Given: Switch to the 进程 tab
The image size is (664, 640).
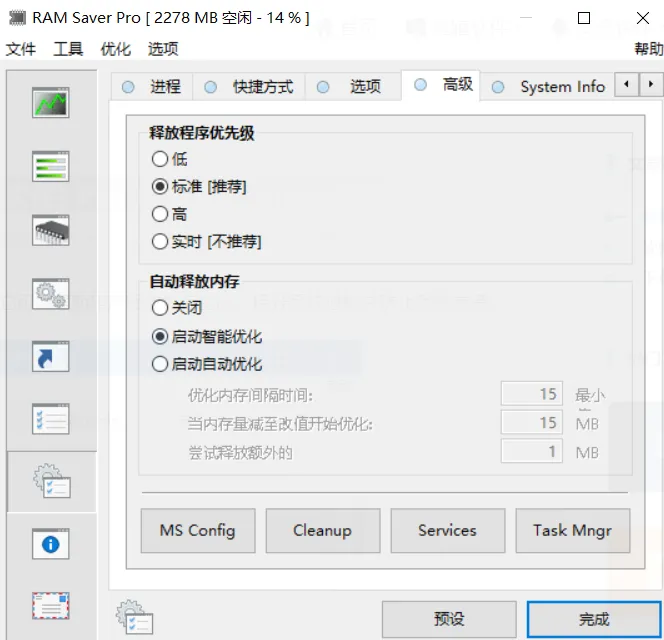Looking at the screenshot, I should click(152, 87).
